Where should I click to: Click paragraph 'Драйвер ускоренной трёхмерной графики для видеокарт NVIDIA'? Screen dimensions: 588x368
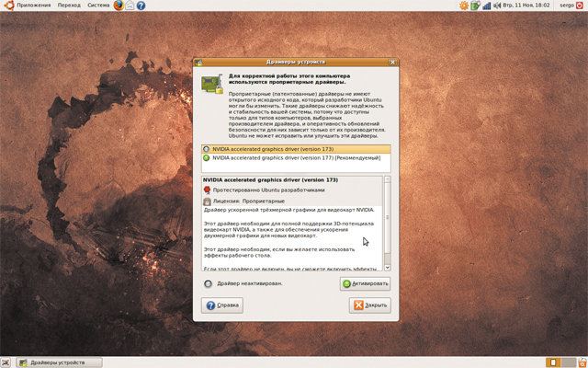(x=288, y=210)
